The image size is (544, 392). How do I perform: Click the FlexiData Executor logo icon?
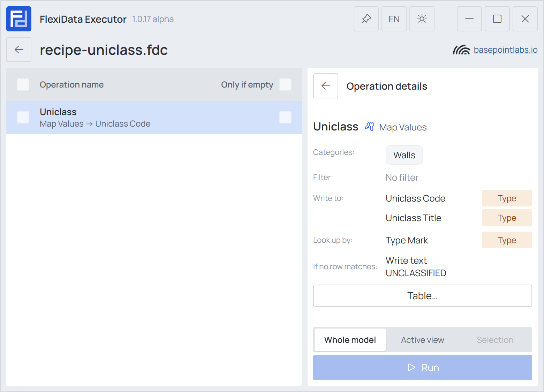pyautogui.click(x=19, y=19)
